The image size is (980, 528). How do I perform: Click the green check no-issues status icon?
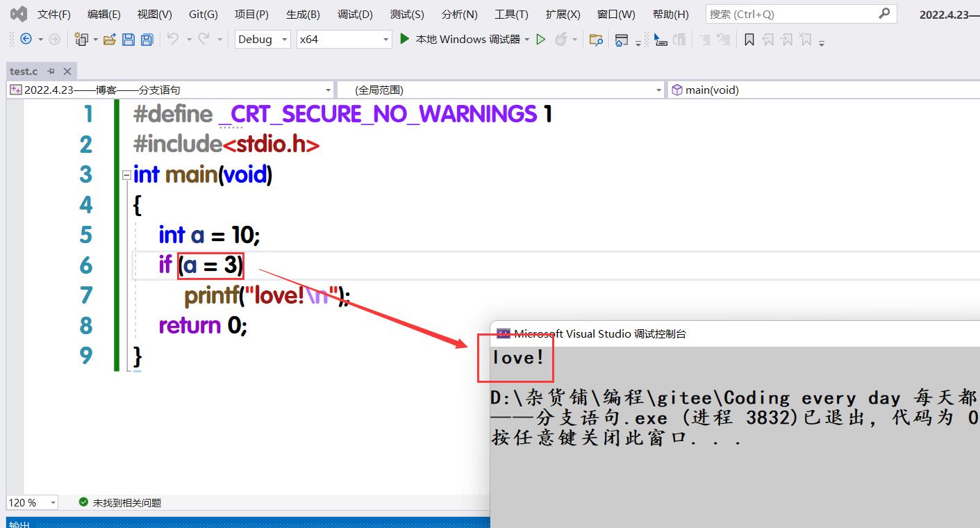click(84, 502)
